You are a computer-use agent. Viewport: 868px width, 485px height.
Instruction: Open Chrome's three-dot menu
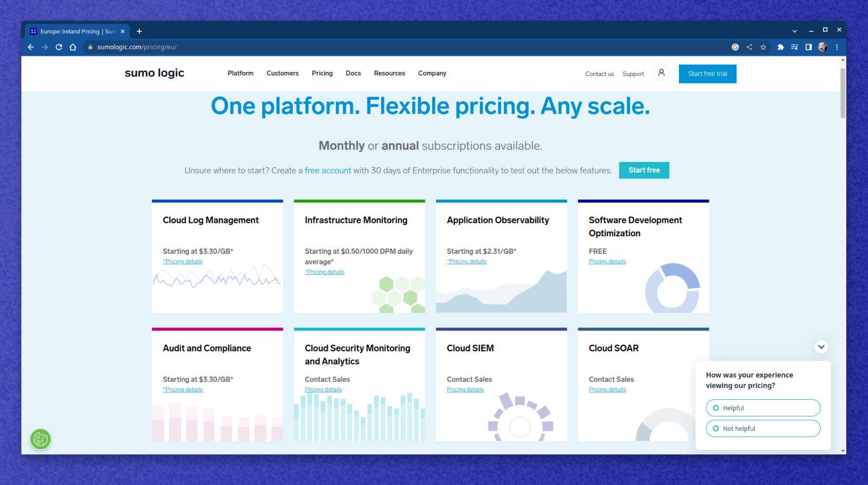837,47
